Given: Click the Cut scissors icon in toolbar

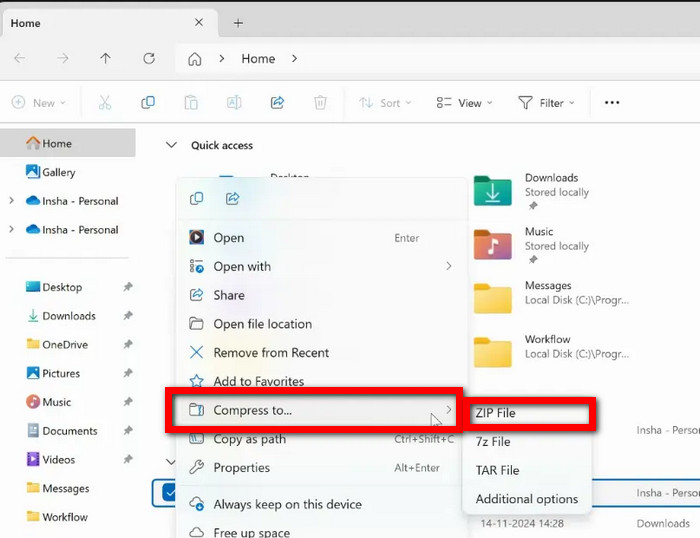Looking at the screenshot, I should click(x=104, y=103).
